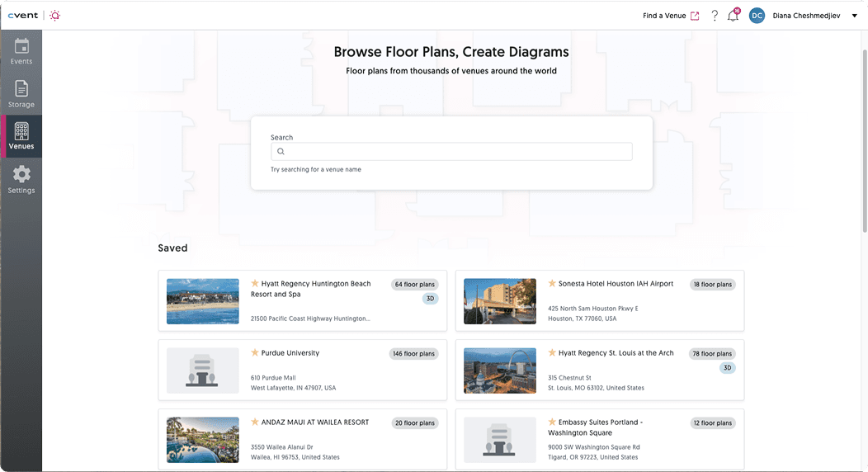The height and width of the screenshot is (472, 868).
Task: Open Hyatt Regency St. Louis at the Arch
Action: click(616, 352)
